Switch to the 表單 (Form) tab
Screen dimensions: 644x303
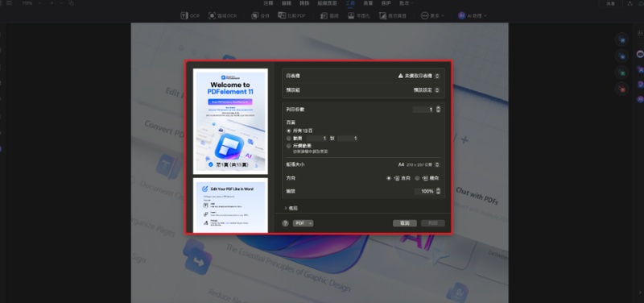(x=369, y=3)
